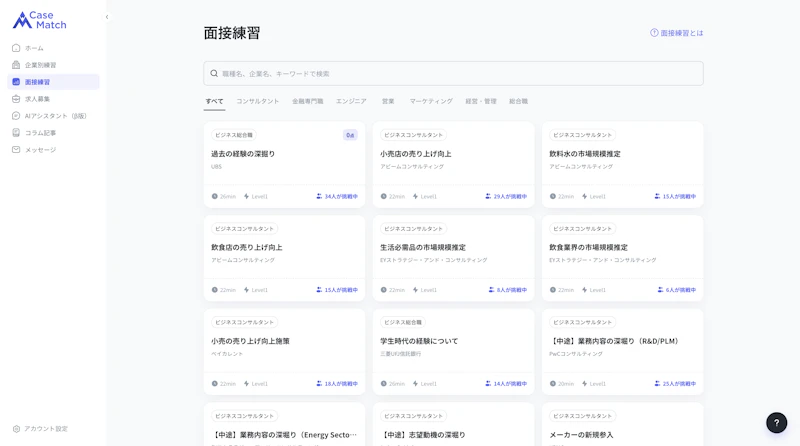Switch to the コンサルタント tab
This screenshot has height=446, width=800.
pyautogui.click(x=257, y=101)
